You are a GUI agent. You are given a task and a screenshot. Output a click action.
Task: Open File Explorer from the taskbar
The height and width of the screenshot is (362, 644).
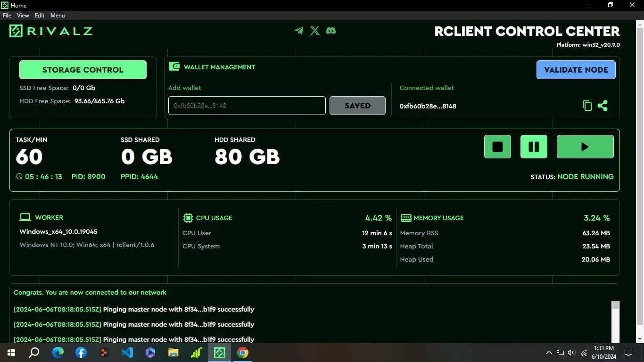pos(173,353)
